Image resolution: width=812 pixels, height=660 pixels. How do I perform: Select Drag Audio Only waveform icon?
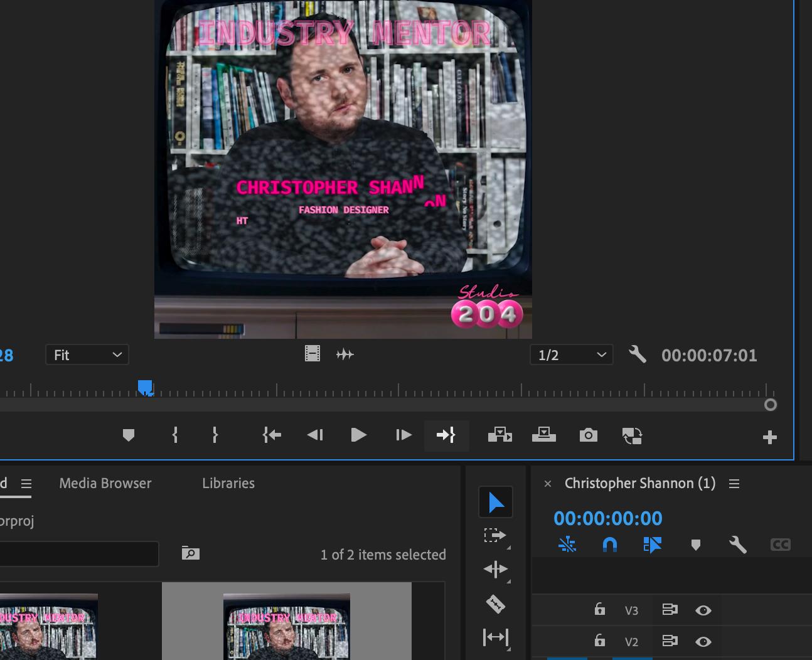[x=345, y=354]
